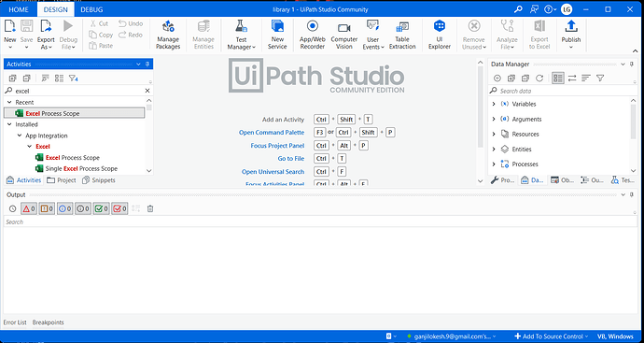The width and height of the screenshot is (644, 343).
Task: Collapse the Installed section
Action: (x=9, y=124)
